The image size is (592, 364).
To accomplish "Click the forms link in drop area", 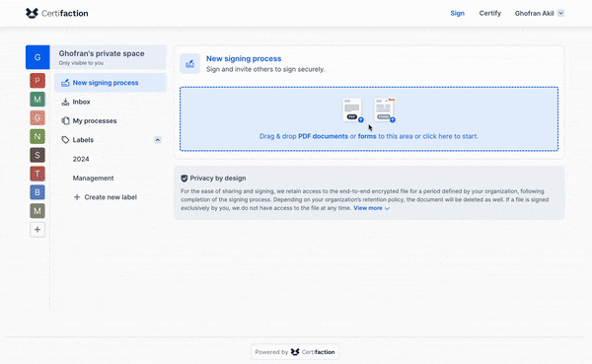I will [367, 136].
